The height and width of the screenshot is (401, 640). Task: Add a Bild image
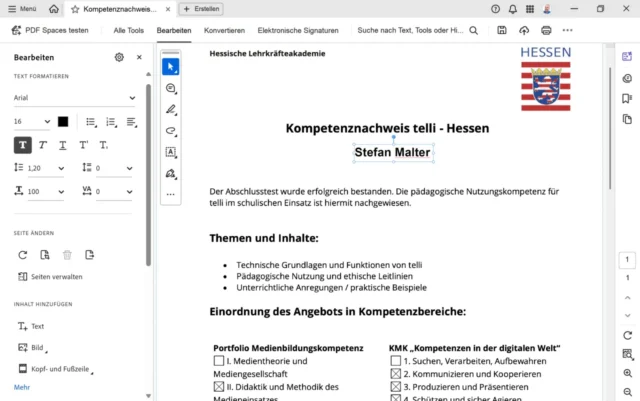32,348
